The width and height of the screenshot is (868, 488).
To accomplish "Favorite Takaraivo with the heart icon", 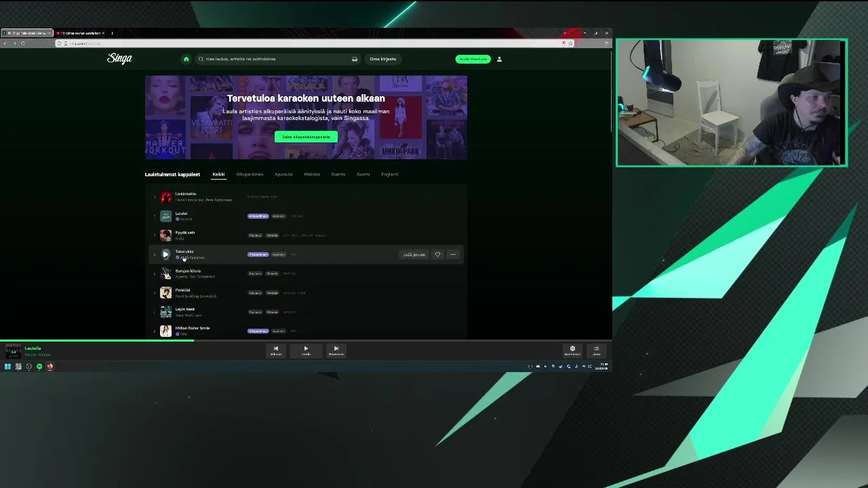I will tap(437, 255).
